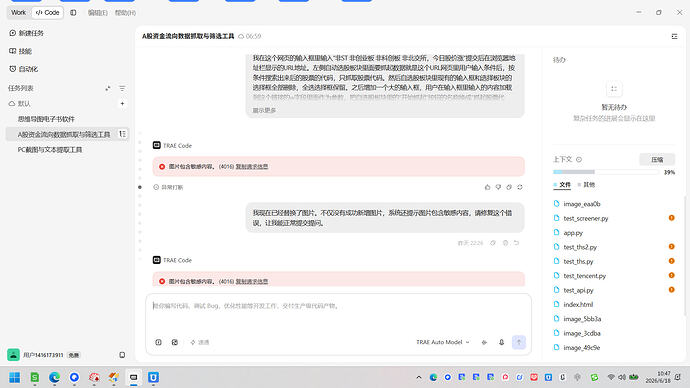Click the icon right of the username
This screenshot has height=388, width=690.
tap(122, 355)
